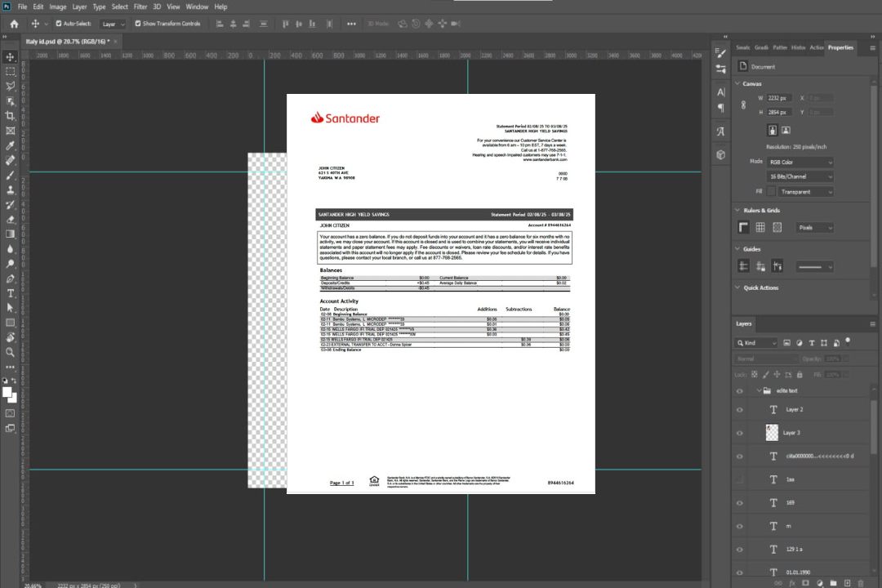Select the Crop tool
Viewport: 882px width, 588px height.
10,116
